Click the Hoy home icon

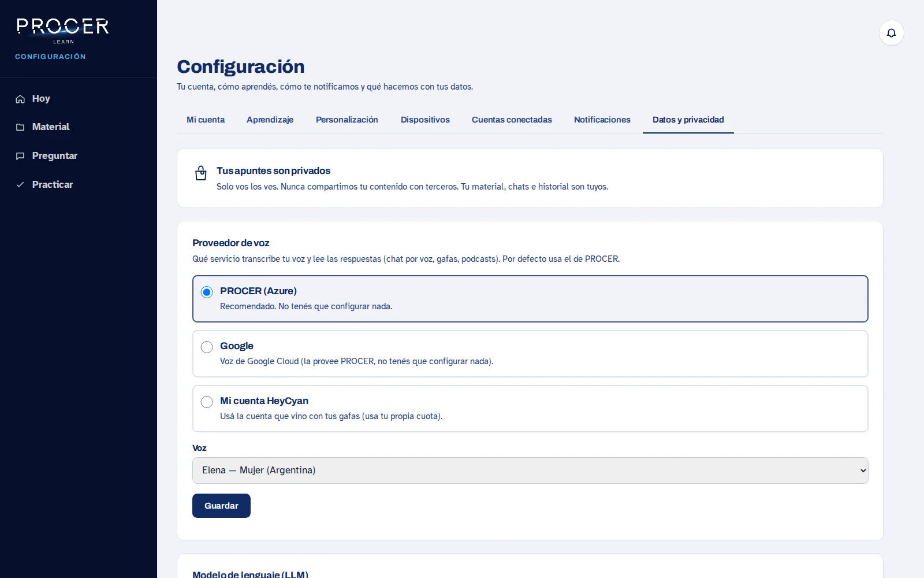coord(20,99)
